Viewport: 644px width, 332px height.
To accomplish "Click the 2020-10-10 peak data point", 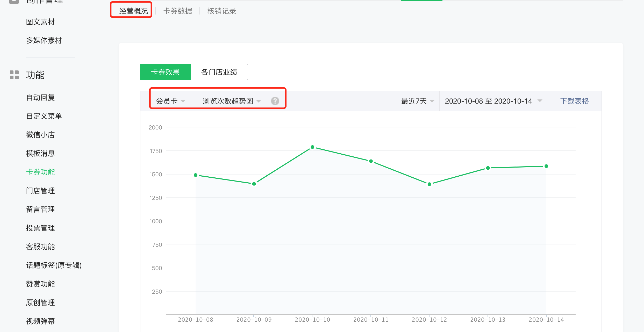I will point(312,147).
